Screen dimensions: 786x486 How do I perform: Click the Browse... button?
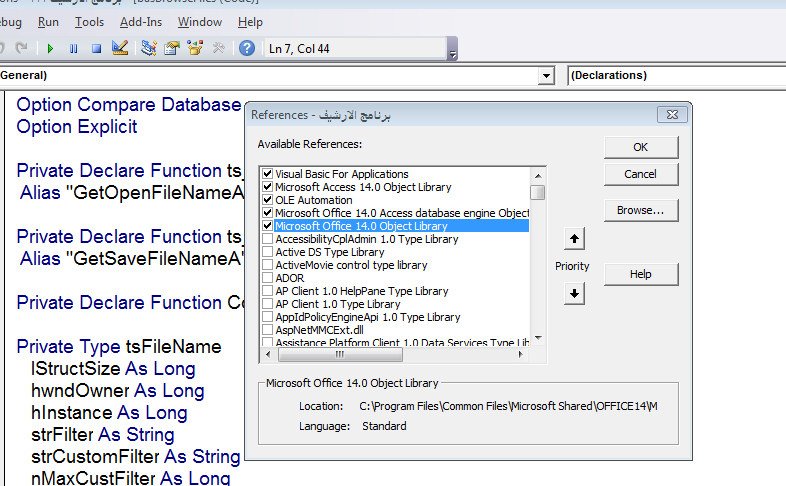coord(640,210)
